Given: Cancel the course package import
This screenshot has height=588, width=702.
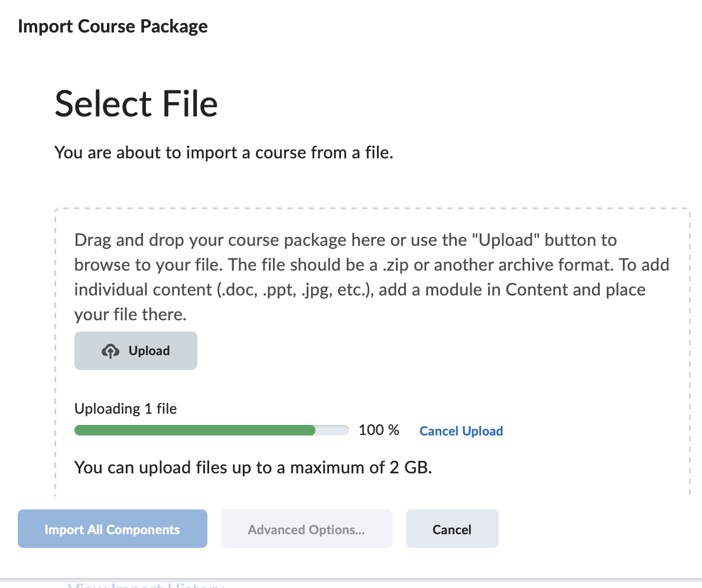Looking at the screenshot, I should coord(451,528).
